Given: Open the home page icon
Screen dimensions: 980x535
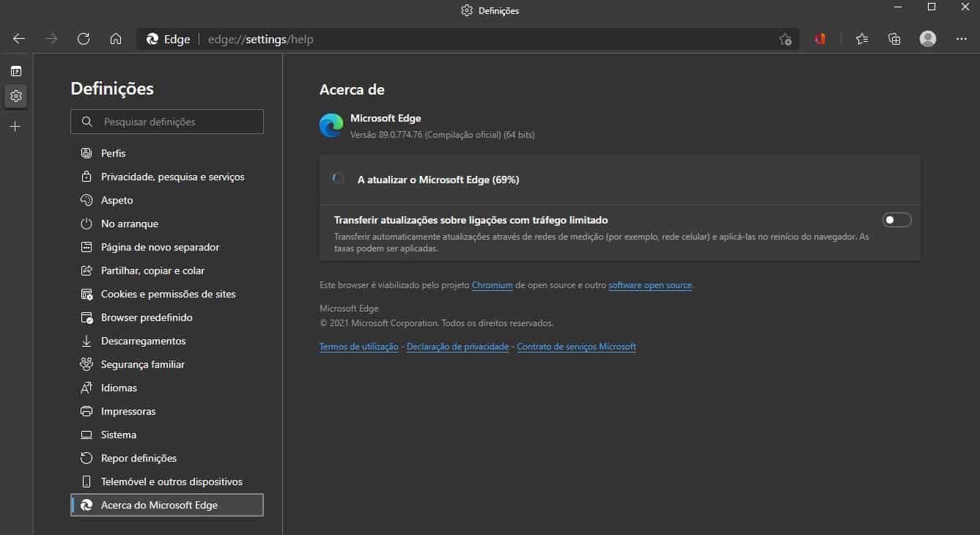Looking at the screenshot, I should point(116,40).
